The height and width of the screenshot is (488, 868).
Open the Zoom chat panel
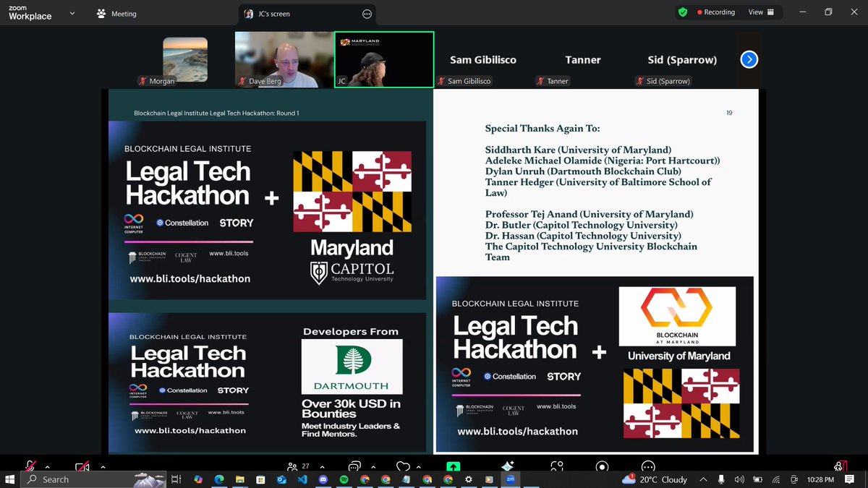[x=355, y=466]
